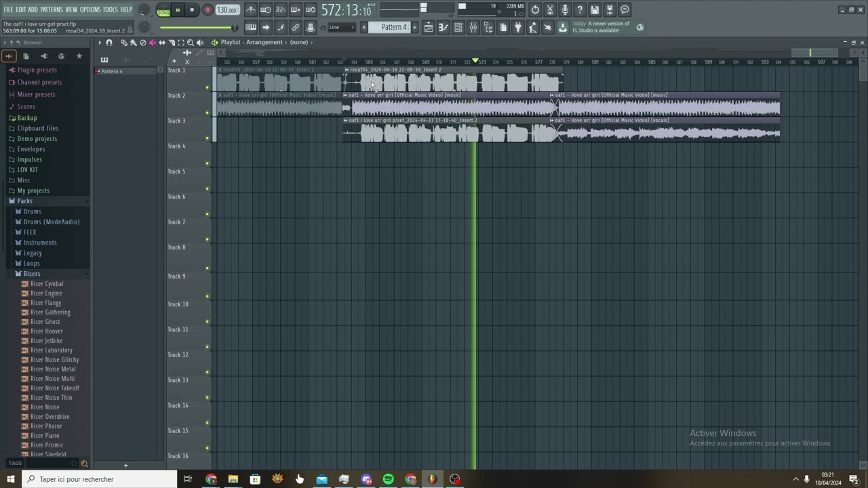The width and height of the screenshot is (868, 488).
Task: Click the save project disk icon
Action: click(x=595, y=10)
